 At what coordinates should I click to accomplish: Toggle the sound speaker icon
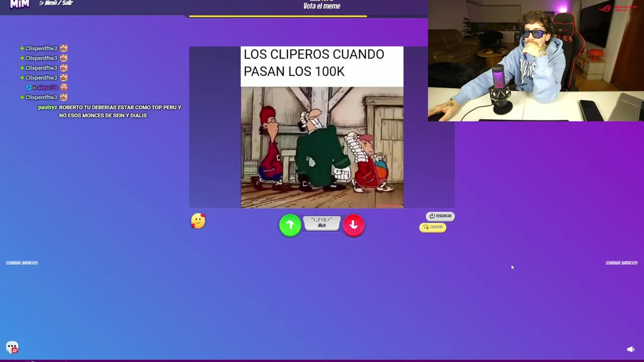tap(630, 349)
